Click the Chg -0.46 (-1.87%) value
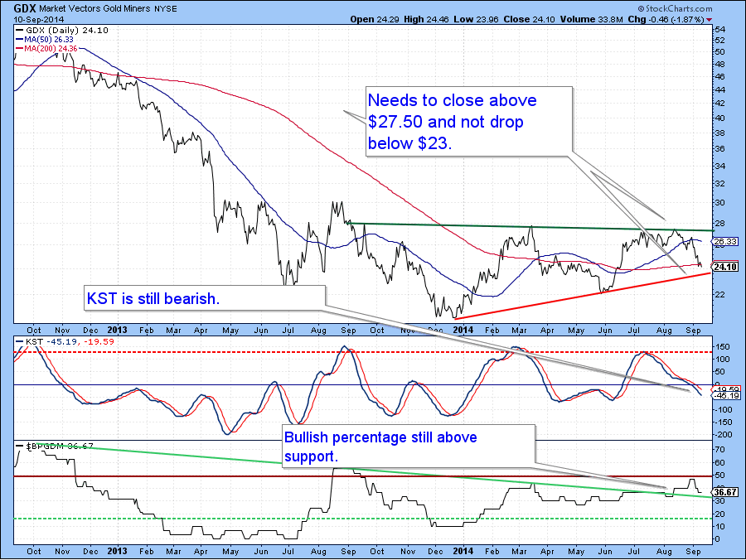Viewport: 746px width, 560px height. click(x=666, y=20)
